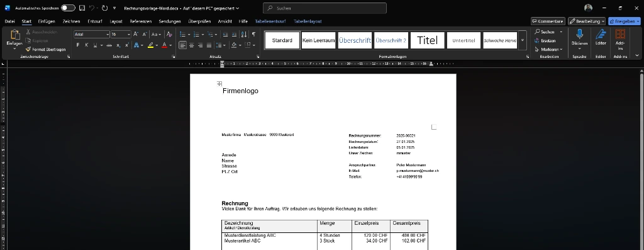Click the Freigeben share button

coord(625,21)
